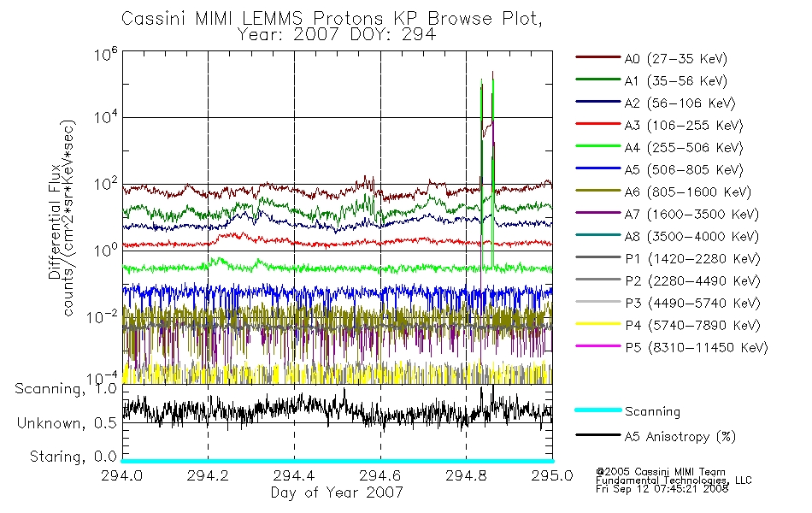The width and height of the screenshot is (812, 513).
Task: Click the @2005 Cassini MIMI Team credit
Action: [661, 472]
